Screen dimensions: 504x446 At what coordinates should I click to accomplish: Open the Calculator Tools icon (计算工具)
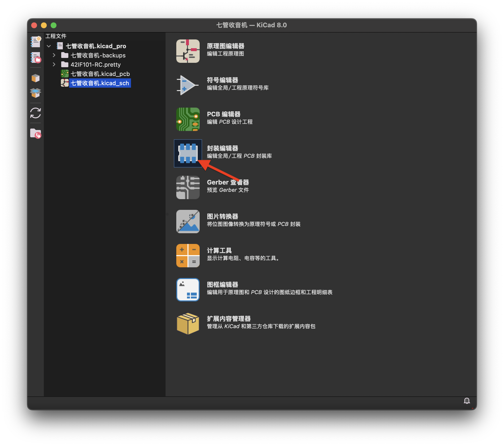[x=188, y=255]
